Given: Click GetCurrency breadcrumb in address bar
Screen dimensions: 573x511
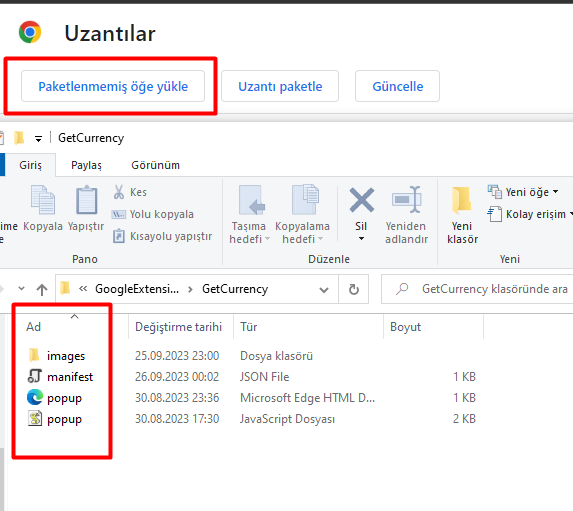Looking at the screenshot, I should pos(235,289).
